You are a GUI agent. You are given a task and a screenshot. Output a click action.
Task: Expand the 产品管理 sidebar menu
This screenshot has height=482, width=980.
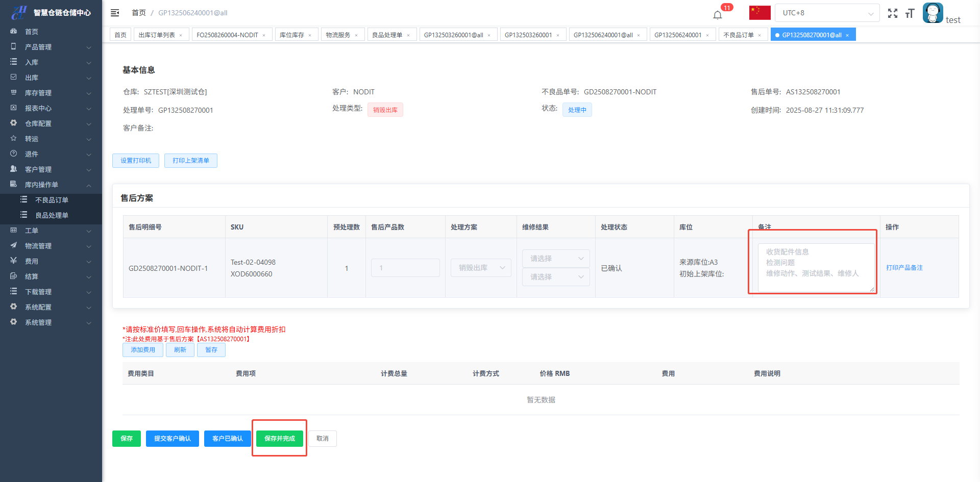(51, 47)
